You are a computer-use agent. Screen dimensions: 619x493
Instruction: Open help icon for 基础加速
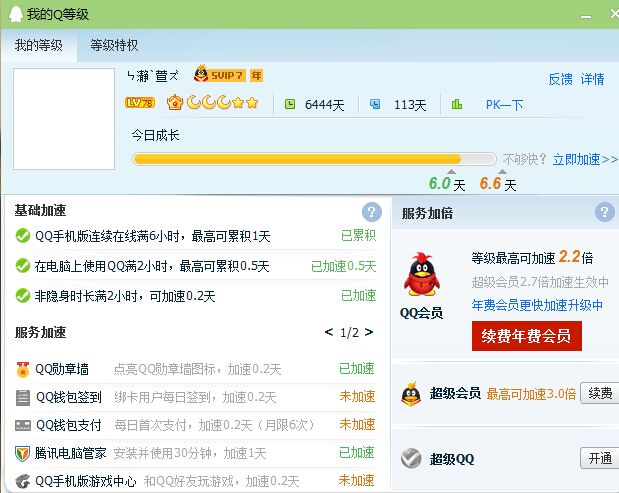tap(371, 212)
